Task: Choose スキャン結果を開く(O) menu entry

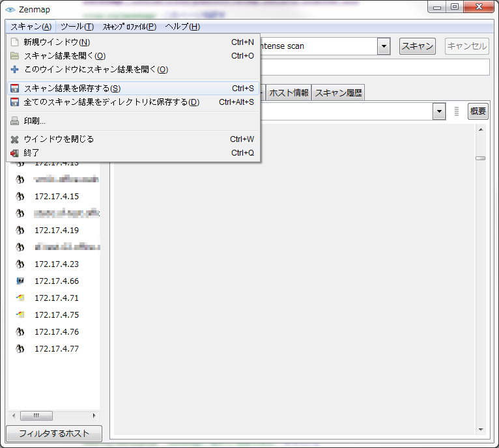Action: point(133,56)
